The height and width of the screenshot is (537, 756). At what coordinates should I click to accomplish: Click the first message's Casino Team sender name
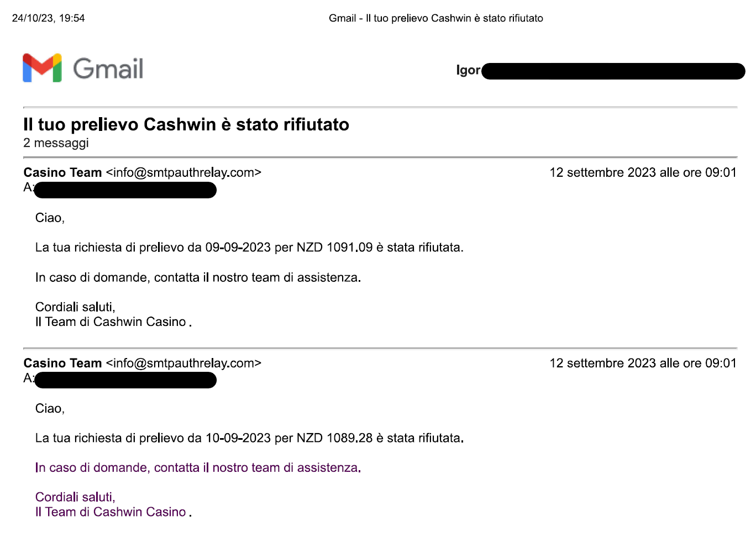click(62, 172)
